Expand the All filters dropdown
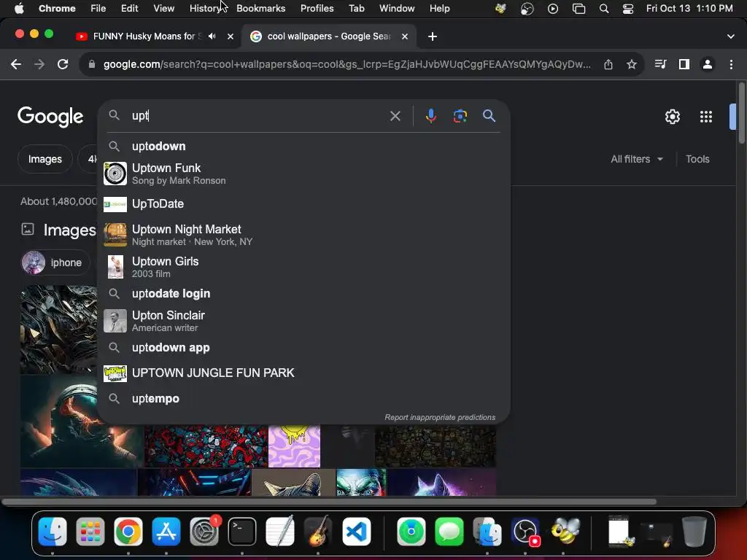This screenshot has height=560, width=747. 636,159
